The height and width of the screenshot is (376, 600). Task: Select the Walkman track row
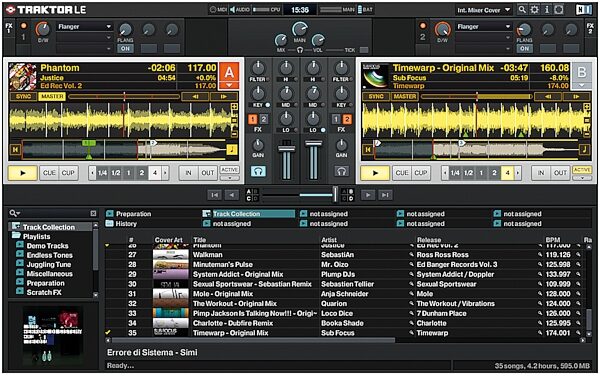pos(343,255)
